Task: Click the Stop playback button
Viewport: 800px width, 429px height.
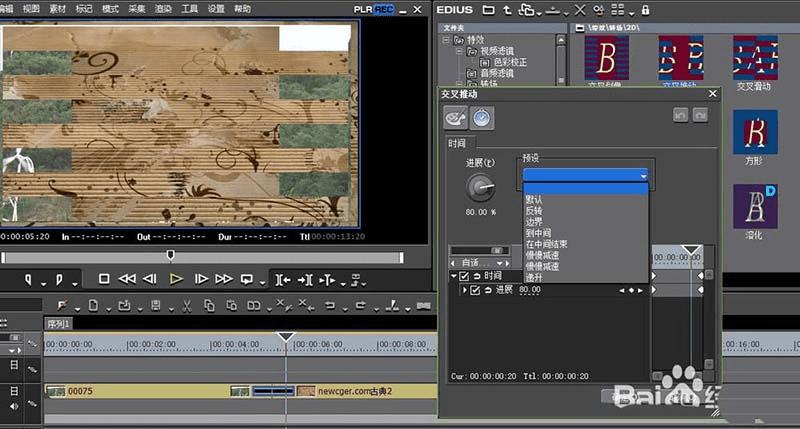Action: 104,279
